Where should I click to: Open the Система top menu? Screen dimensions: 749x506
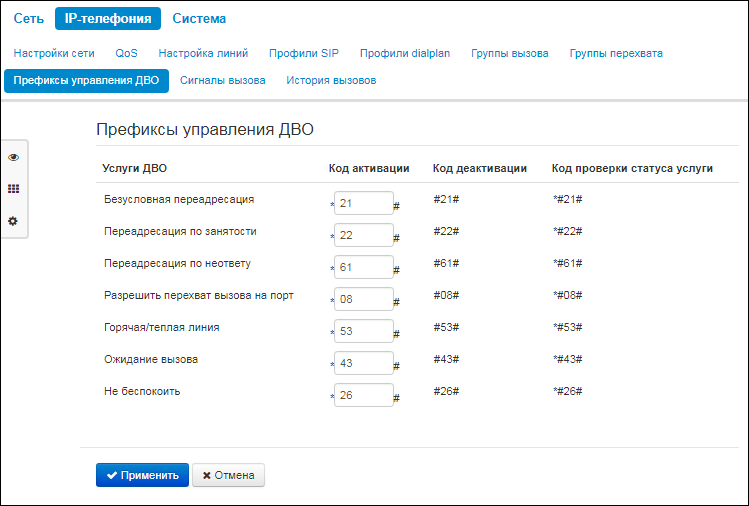(x=199, y=18)
